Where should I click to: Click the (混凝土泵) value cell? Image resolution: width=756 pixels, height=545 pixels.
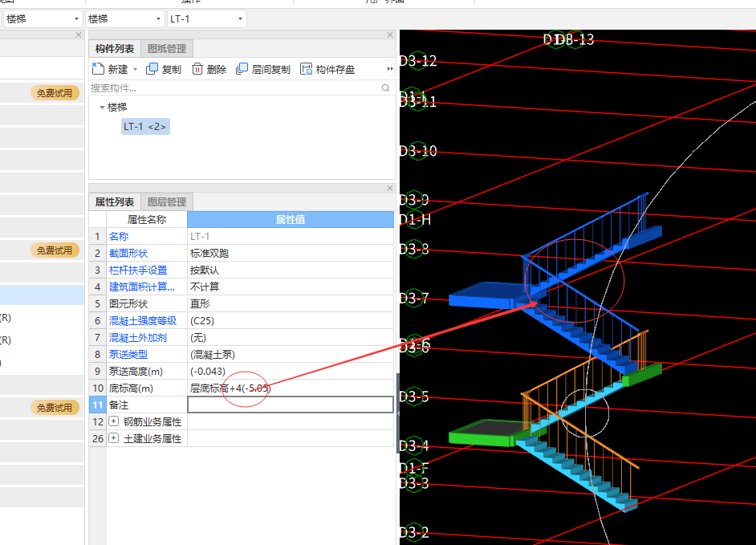[x=291, y=355]
